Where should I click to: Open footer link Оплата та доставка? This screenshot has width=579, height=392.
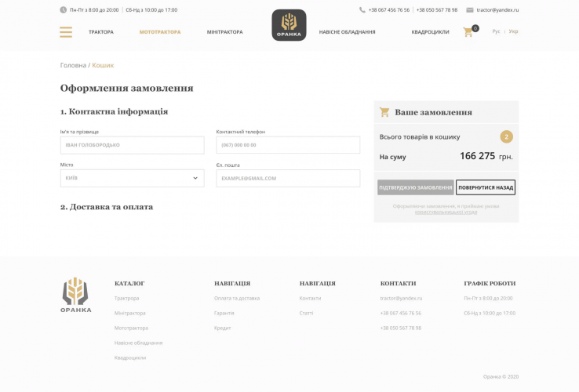tap(237, 298)
